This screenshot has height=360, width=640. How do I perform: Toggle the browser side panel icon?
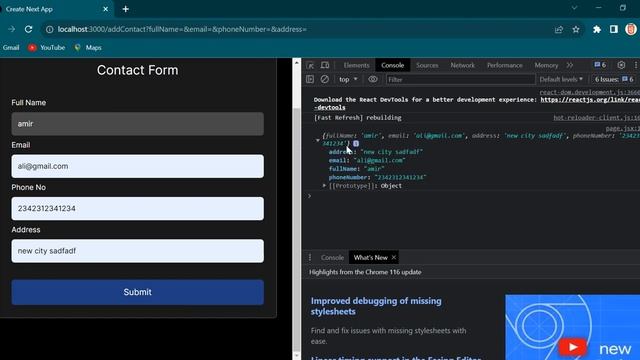tap(613, 29)
